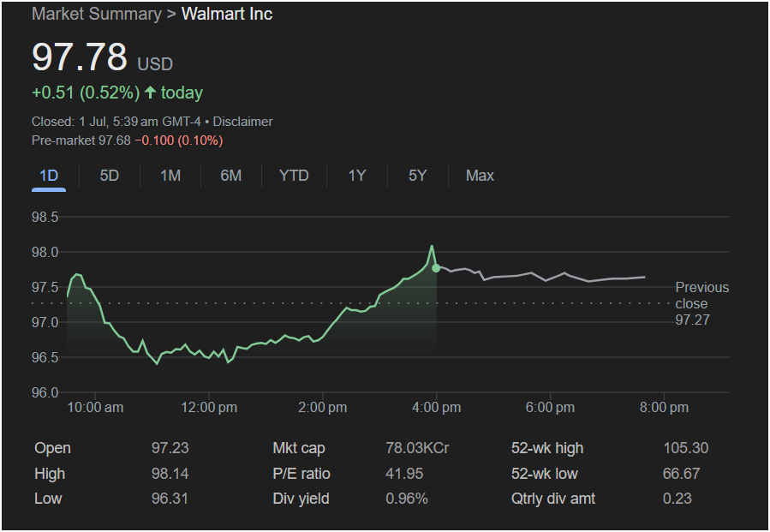Click the 2:00 pm axis label

click(323, 407)
